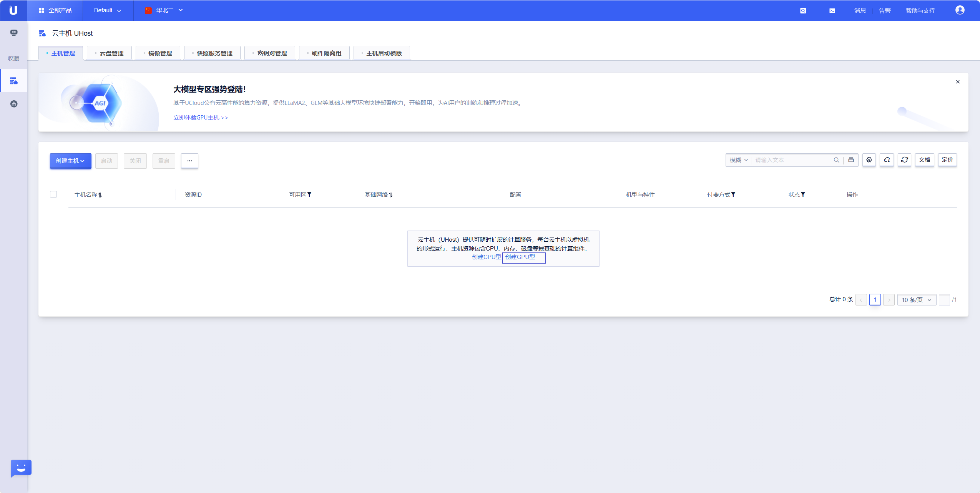
Task: Click the 资源ID column header
Action: [x=193, y=194]
